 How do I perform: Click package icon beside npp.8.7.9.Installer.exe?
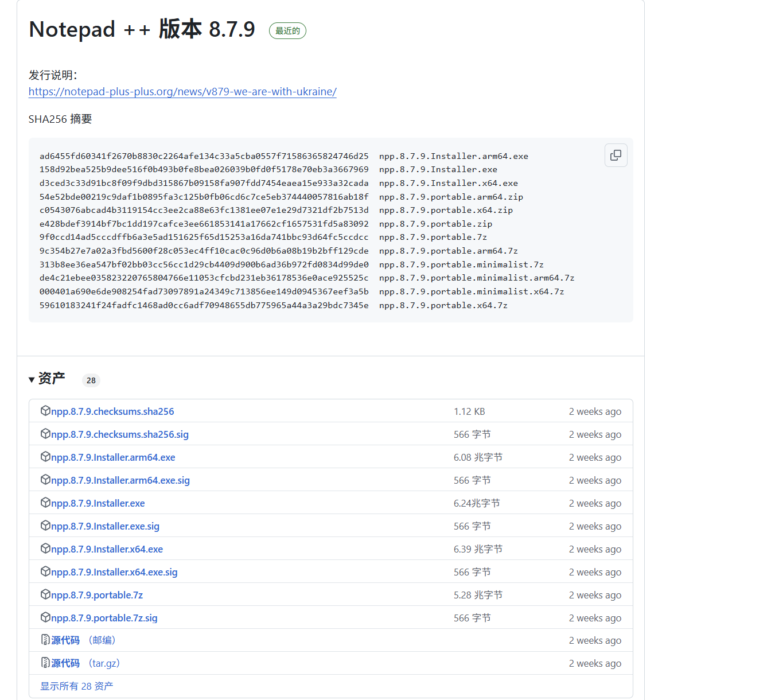45,503
